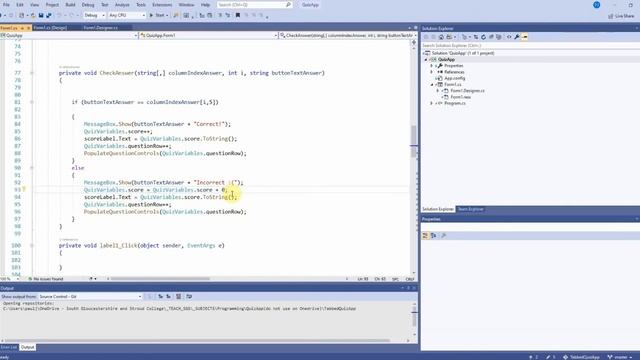Click the Show All Files icon in Solution Explorer
The image size is (640, 360).
point(498,37)
